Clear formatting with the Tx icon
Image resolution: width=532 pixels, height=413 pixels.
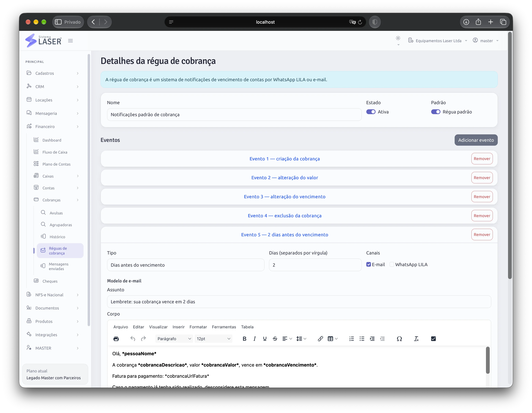pos(416,339)
